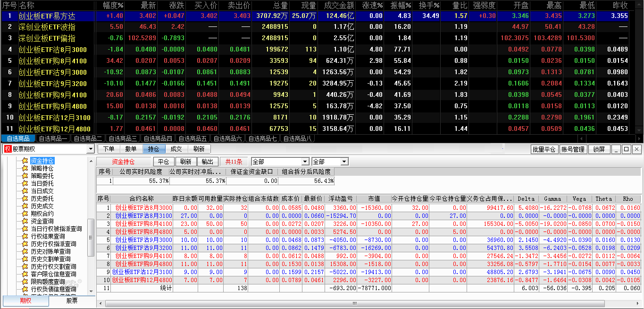Screen dimensions: 644x309
Task: Open the second 全部 filter dropdown
Action: 345,162
